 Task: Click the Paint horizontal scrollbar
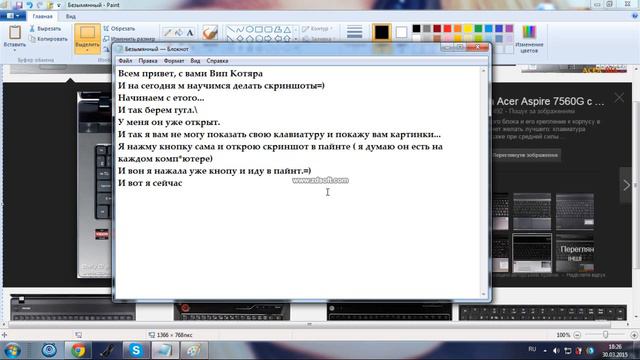(x=309, y=324)
